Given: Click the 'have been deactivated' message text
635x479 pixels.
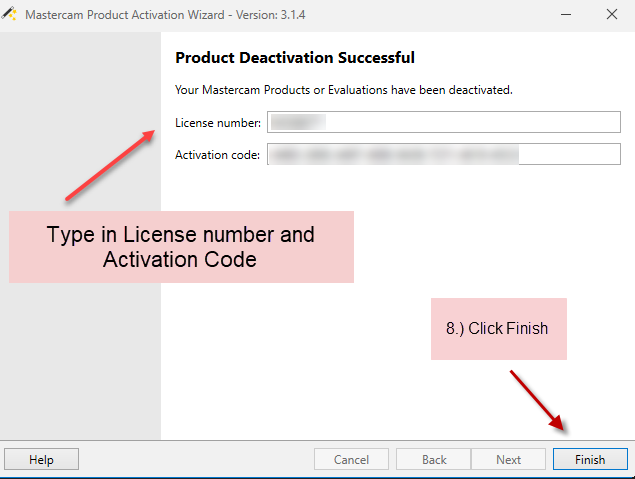Looking at the screenshot, I should click(x=452, y=89).
